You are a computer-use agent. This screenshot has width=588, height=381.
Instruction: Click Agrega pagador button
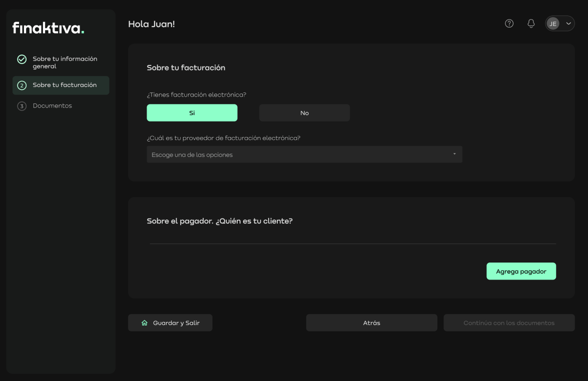click(x=521, y=271)
